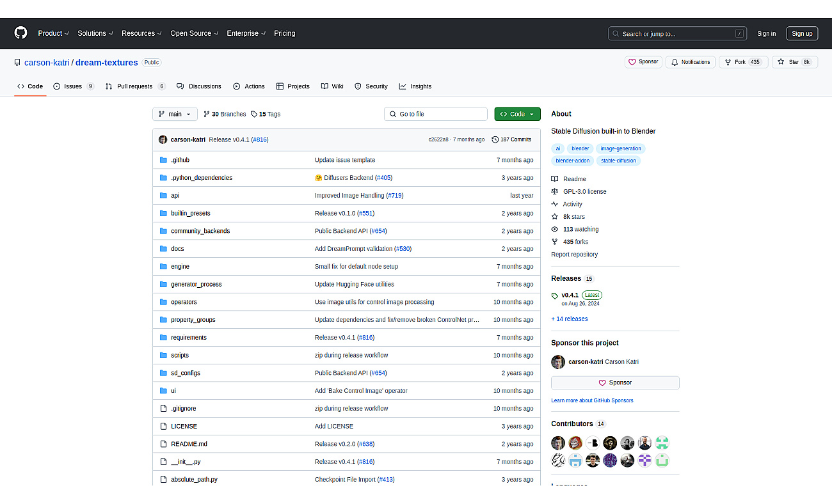
Task: Open the Issues tab
Action: (74, 86)
